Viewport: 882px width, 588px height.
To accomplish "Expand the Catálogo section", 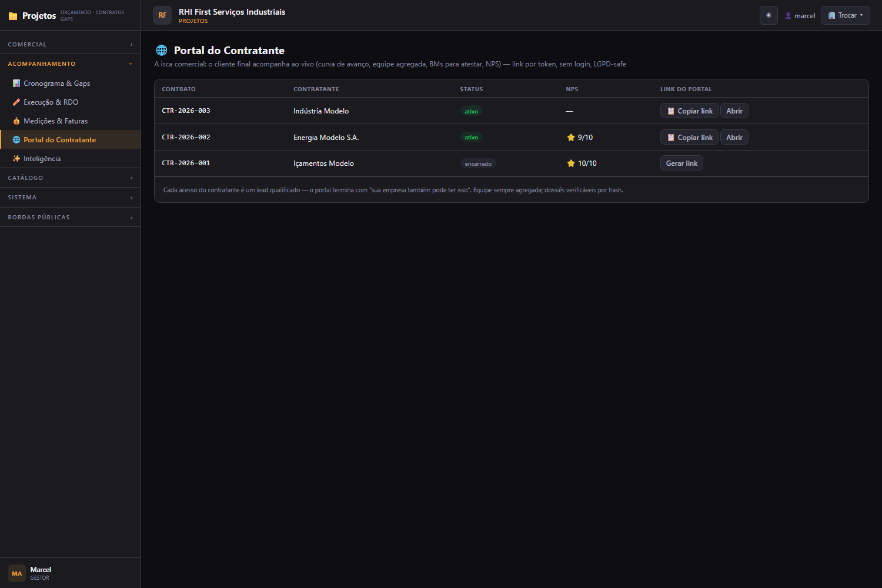I will coord(70,178).
